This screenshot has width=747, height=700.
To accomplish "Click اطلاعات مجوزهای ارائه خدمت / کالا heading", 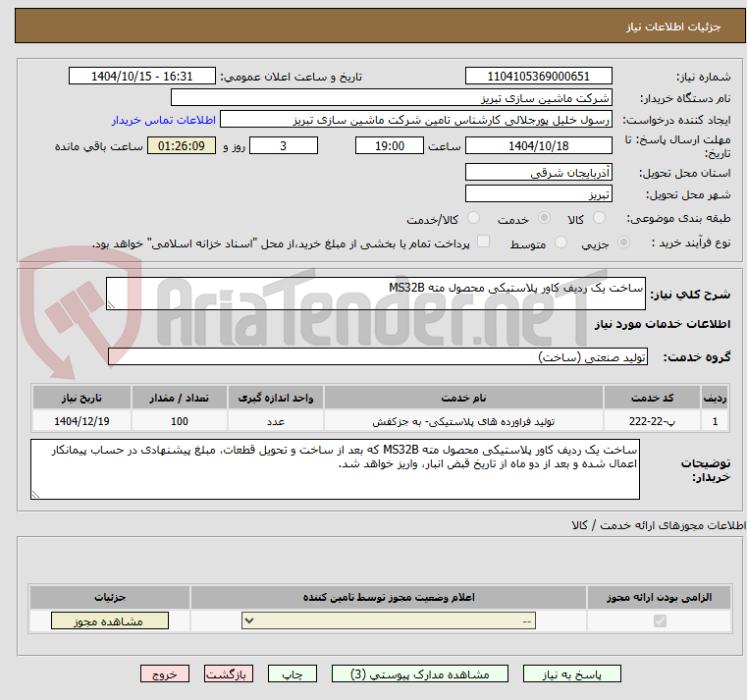I will point(659,525).
